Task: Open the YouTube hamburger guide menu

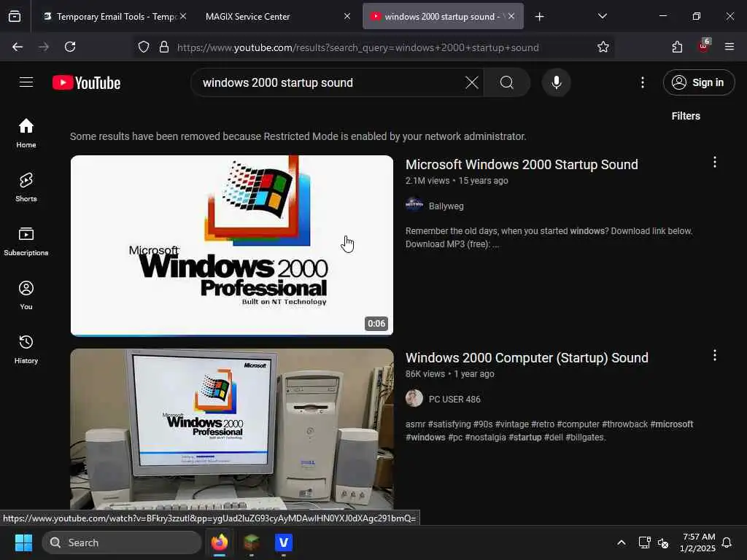Action: pyautogui.click(x=26, y=82)
